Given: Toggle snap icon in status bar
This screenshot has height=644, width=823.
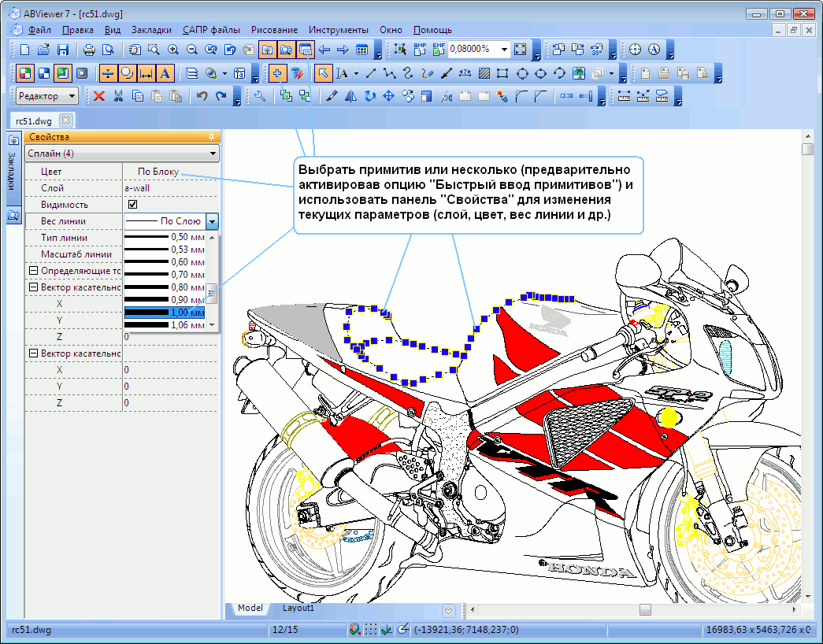Looking at the screenshot, I should [x=355, y=629].
